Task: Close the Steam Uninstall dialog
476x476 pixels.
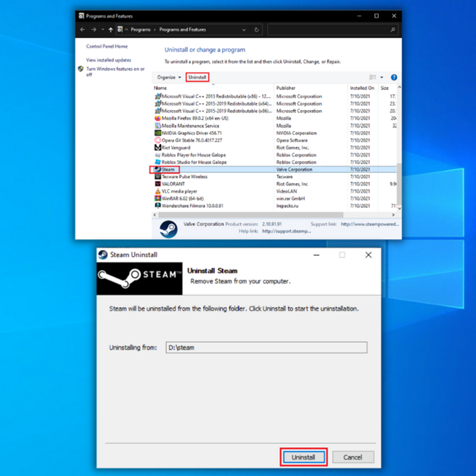Action: (x=368, y=255)
